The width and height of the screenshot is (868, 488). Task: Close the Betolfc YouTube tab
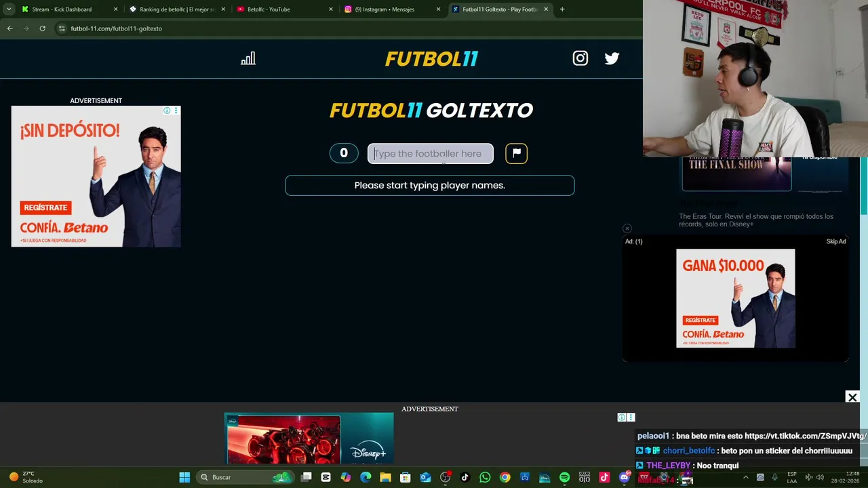point(331,9)
